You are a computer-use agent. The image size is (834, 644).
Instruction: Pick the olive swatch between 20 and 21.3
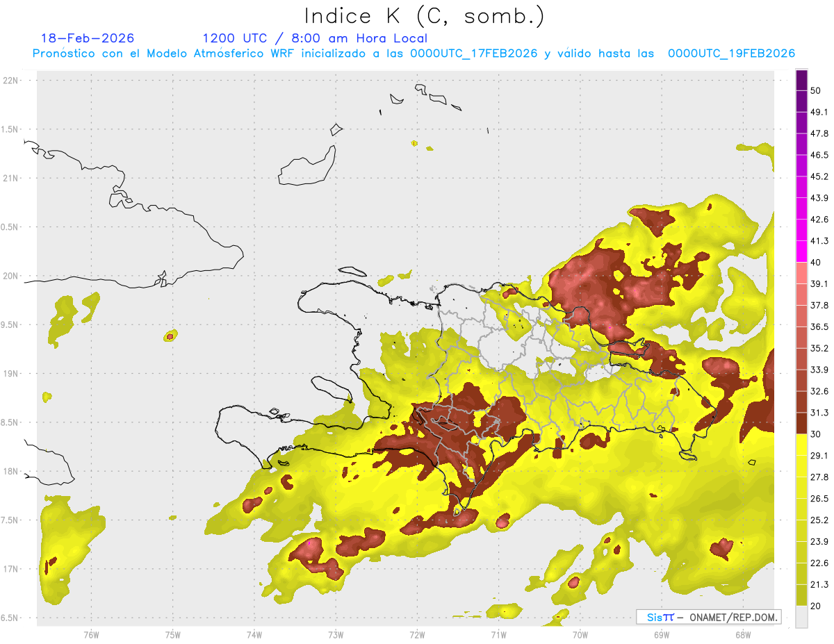click(x=801, y=595)
